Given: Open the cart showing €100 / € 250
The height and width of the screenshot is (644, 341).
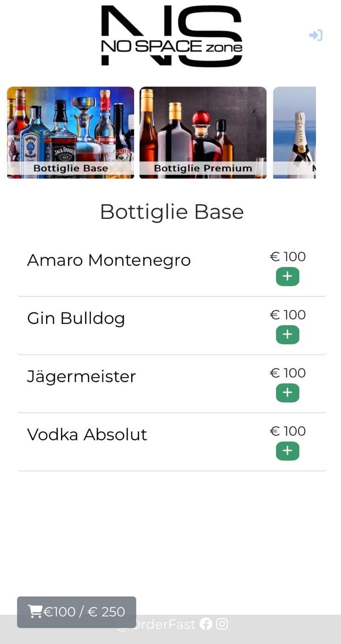Looking at the screenshot, I should coord(77,611).
